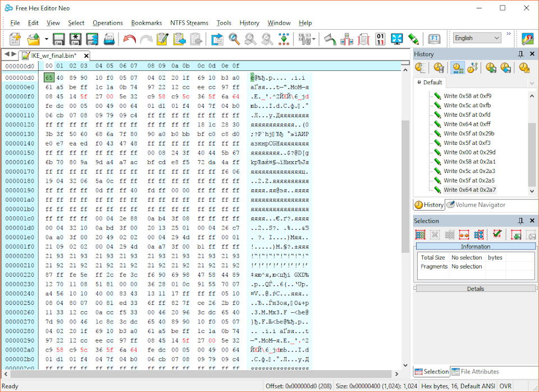Image resolution: width=539 pixels, height=392 pixels.
Task: Click the Undo arrow icon
Action: click(130, 39)
